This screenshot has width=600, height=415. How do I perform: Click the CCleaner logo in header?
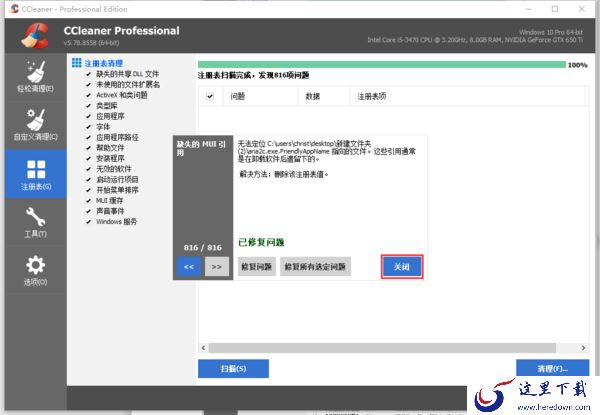[35, 36]
